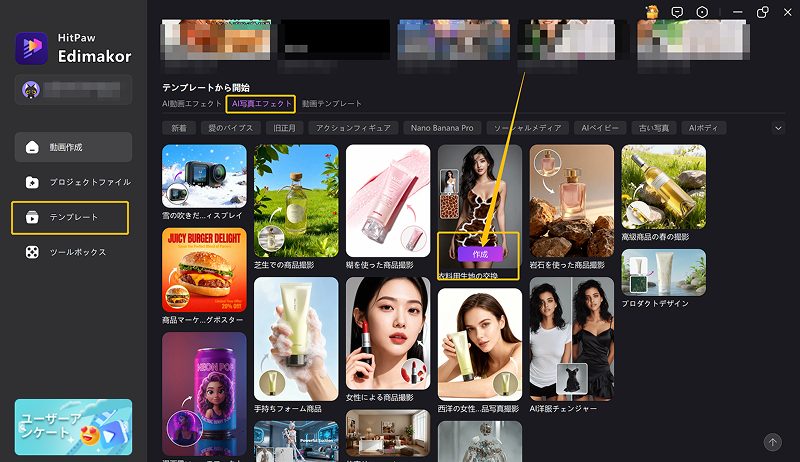The image size is (800, 462).
Task: Select the 旧正月 category filter
Action: pyautogui.click(x=284, y=128)
